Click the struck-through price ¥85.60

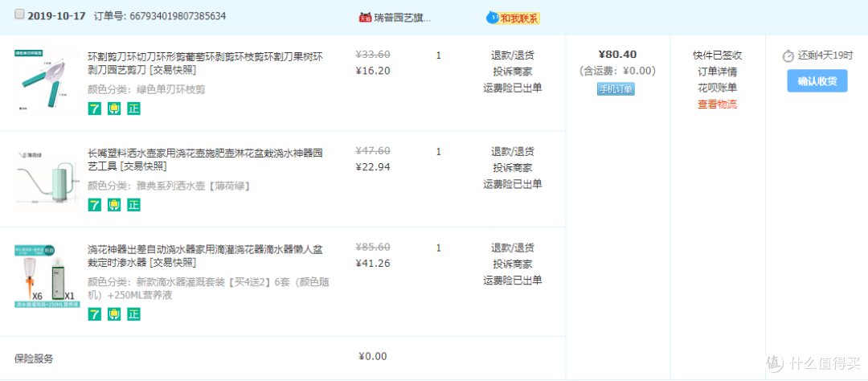[x=373, y=247]
